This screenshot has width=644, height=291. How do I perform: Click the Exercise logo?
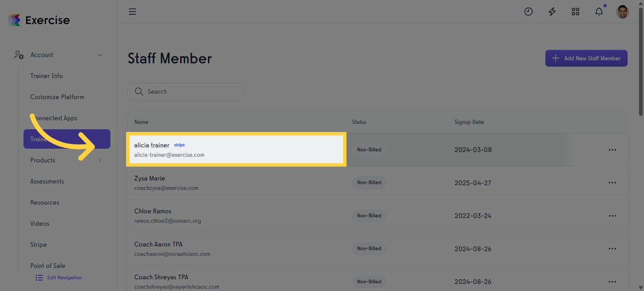point(39,20)
